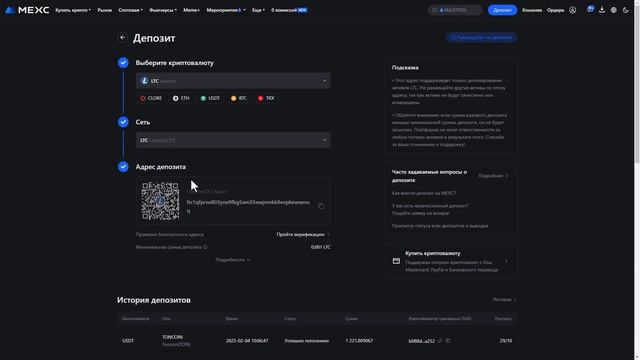
Task: Open the cryptocurrency dropdown showing LTC
Action: (x=233, y=81)
